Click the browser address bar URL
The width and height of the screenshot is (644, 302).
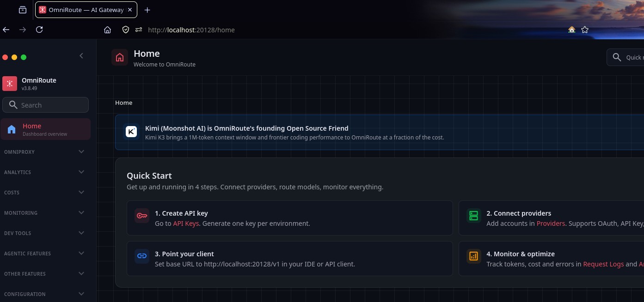point(191,30)
